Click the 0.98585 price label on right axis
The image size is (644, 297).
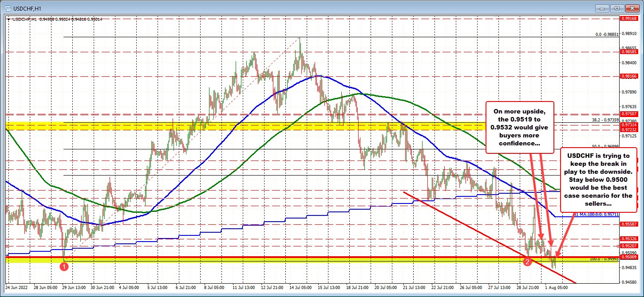(630, 52)
